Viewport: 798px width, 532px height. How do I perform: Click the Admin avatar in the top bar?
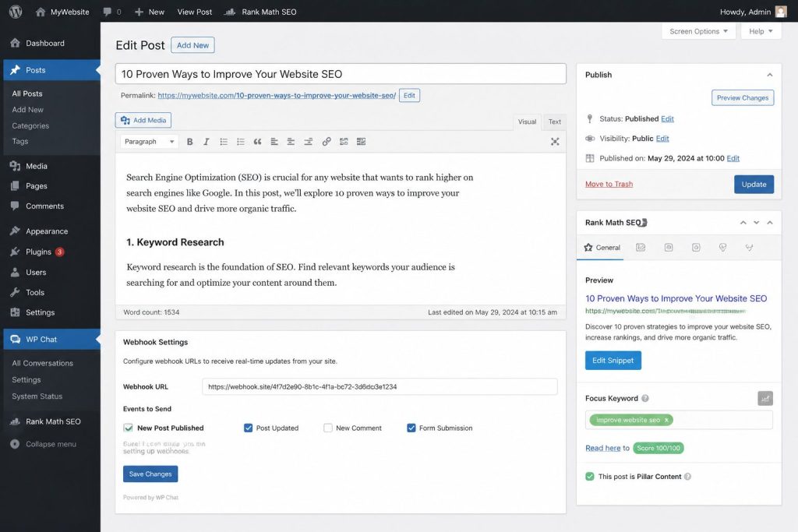pyautogui.click(x=781, y=12)
